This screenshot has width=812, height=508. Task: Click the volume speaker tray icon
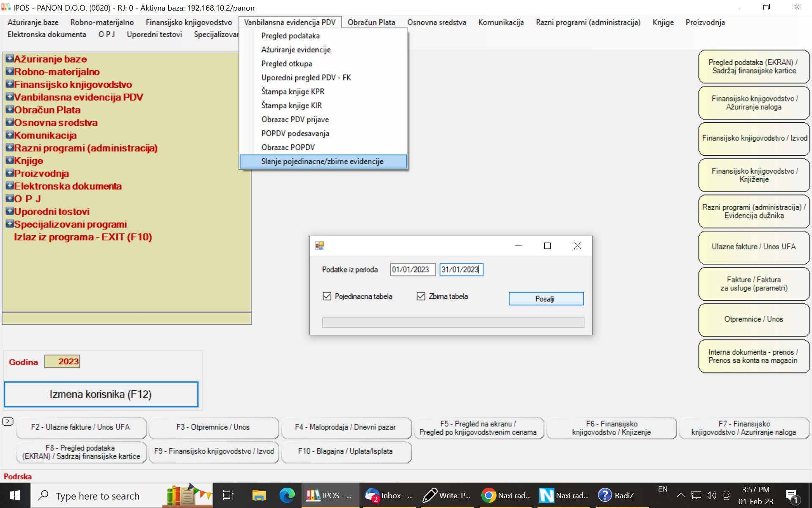[711, 495]
